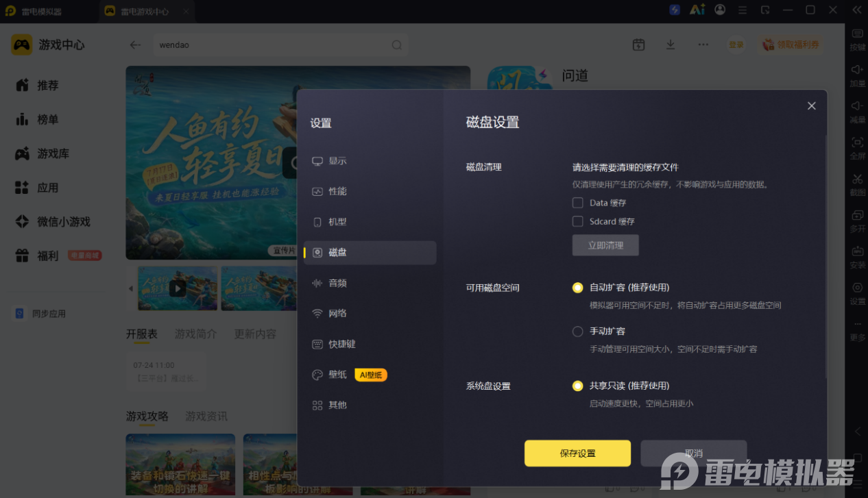Close the settings dialog with X
This screenshot has height=498, width=868.
click(x=811, y=105)
